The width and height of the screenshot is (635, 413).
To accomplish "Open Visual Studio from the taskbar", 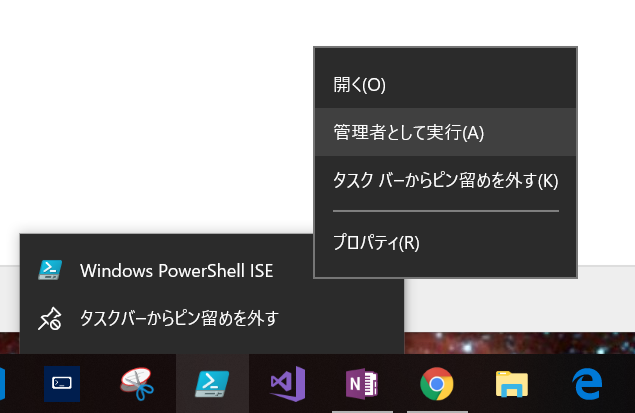I will tap(288, 383).
